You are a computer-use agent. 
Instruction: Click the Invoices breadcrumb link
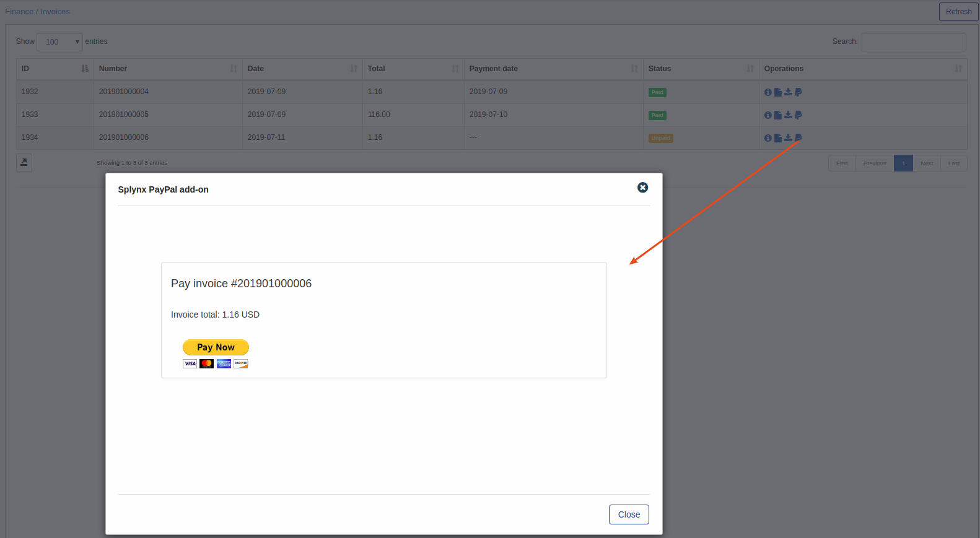[55, 12]
